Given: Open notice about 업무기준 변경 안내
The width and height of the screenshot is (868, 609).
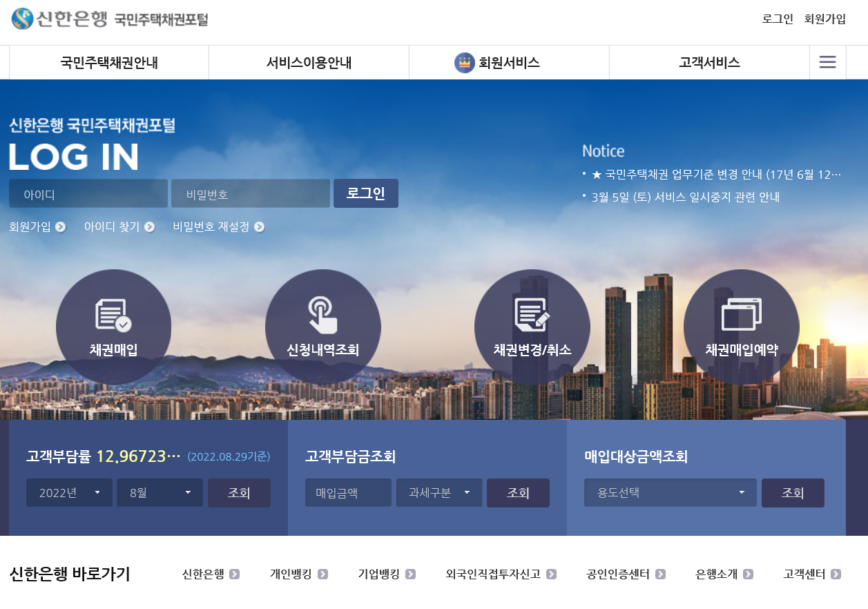Looking at the screenshot, I should point(717,174).
